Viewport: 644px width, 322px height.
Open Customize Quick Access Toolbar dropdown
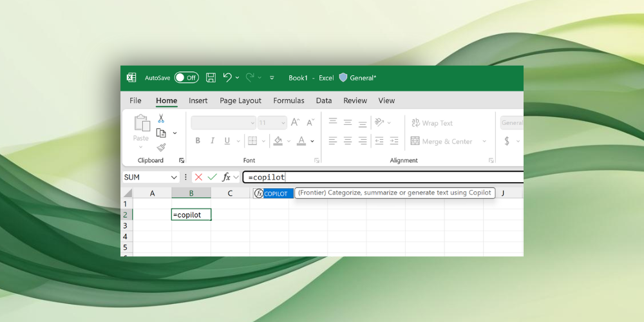tap(272, 78)
